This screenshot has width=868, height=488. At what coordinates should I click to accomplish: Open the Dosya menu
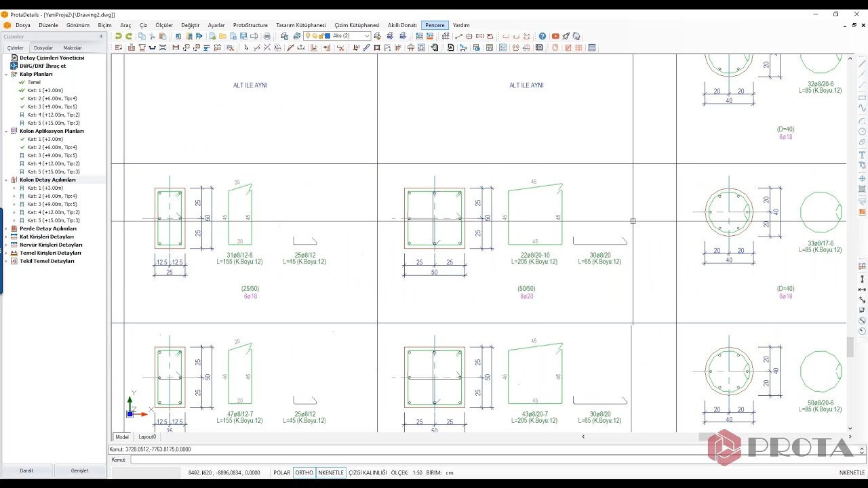click(x=23, y=25)
